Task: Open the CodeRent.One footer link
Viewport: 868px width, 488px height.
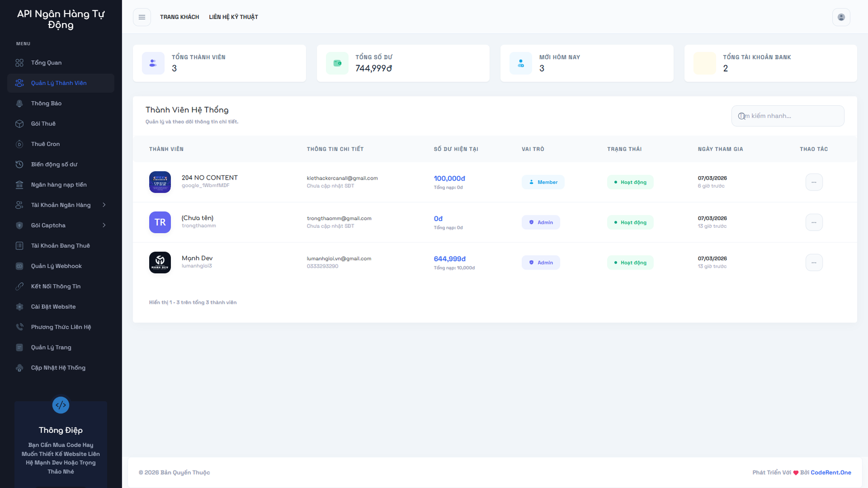Action: [831, 473]
